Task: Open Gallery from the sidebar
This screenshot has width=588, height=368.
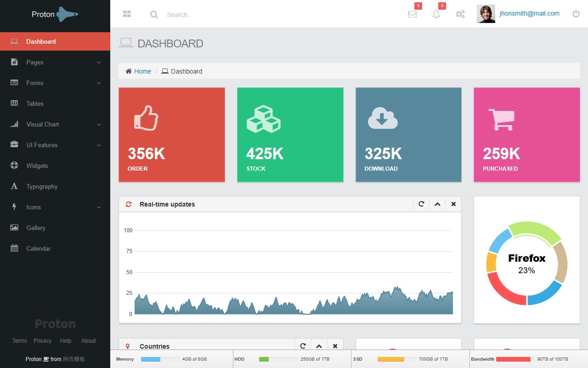Action: pos(55,228)
